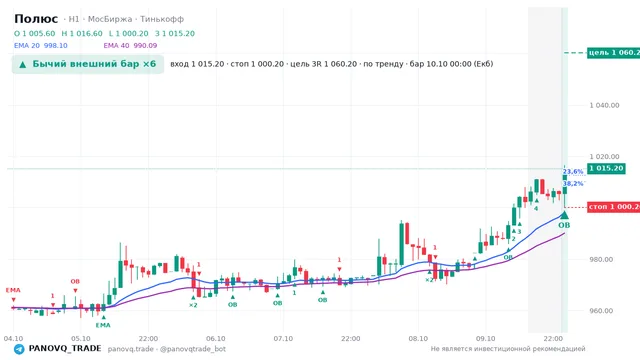This screenshot has width=640, height=360.
Task: Click the green OB marker after 06.10
Action: click(232, 302)
